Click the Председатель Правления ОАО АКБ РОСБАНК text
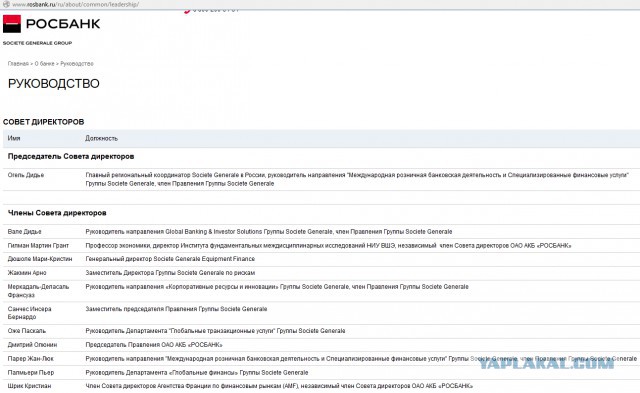Image resolution: width=640 pixels, height=393 pixels. coord(154,344)
